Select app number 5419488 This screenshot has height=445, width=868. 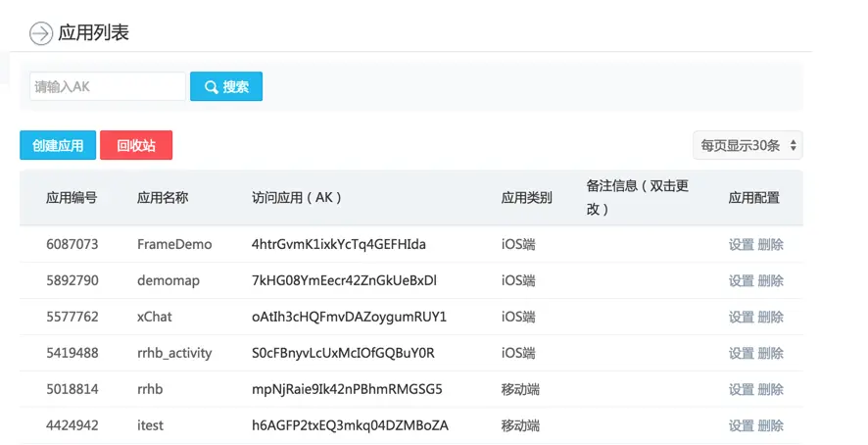[x=72, y=353]
